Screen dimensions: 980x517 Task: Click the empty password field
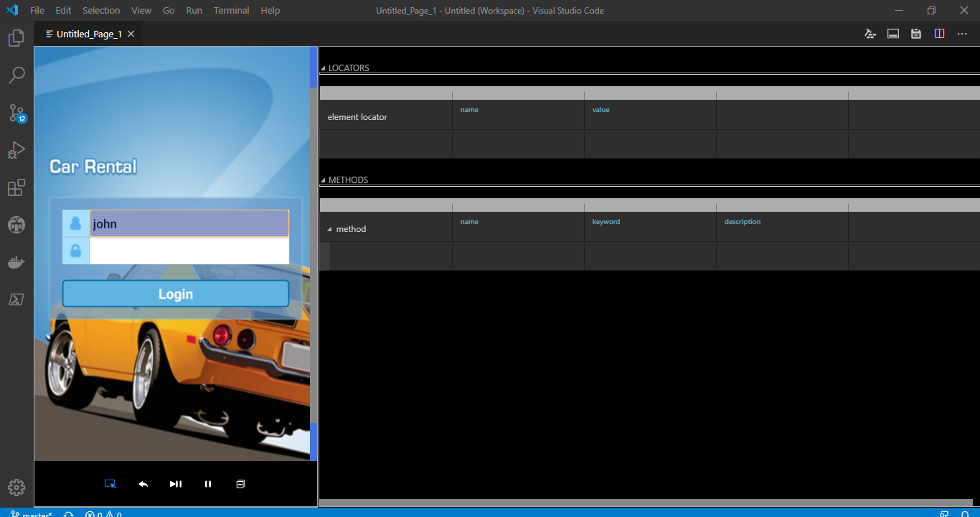(189, 251)
